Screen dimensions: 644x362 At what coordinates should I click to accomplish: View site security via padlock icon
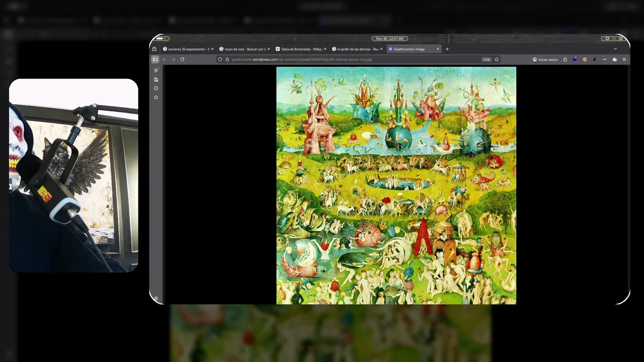coord(227,59)
